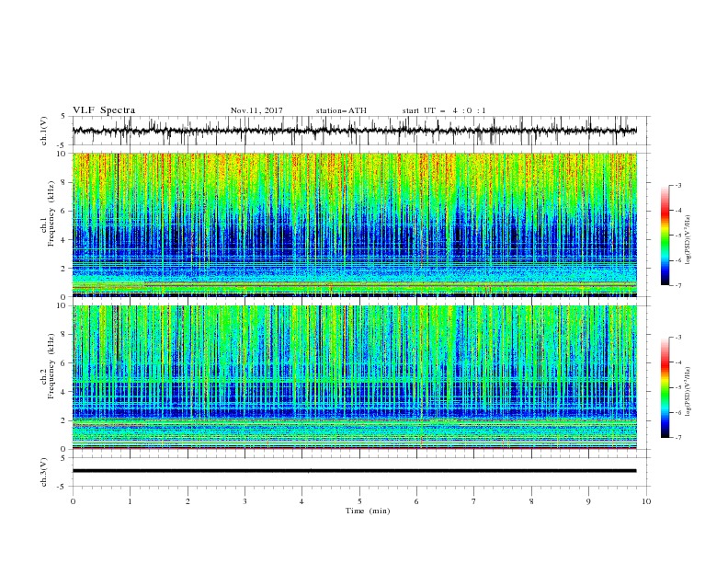This screenshot has width=728, height=563.
Task: Click the "station=ATH" header label
Action: [341, 110]
